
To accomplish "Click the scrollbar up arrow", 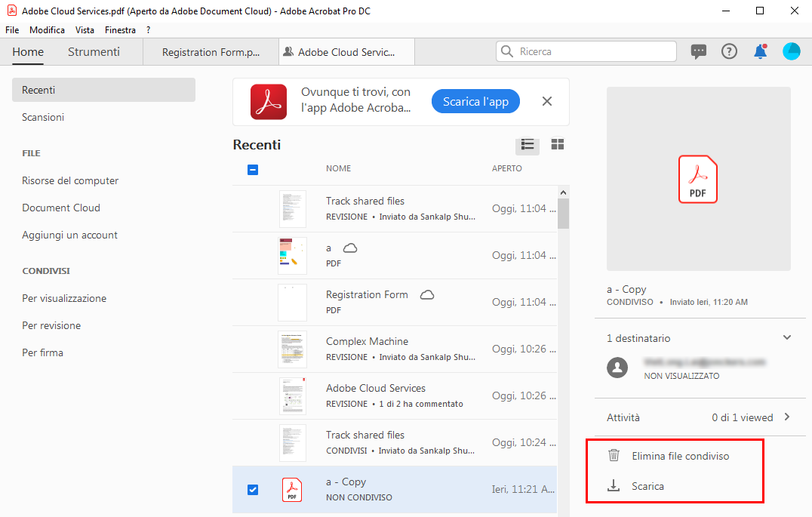I will [x=564, y=192].
